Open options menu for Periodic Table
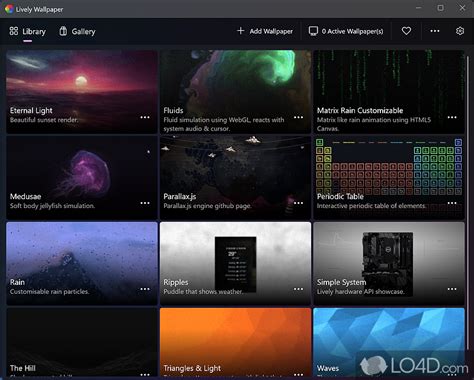The width and height of the screenshot is (474, 380). (x=452, y=203)
